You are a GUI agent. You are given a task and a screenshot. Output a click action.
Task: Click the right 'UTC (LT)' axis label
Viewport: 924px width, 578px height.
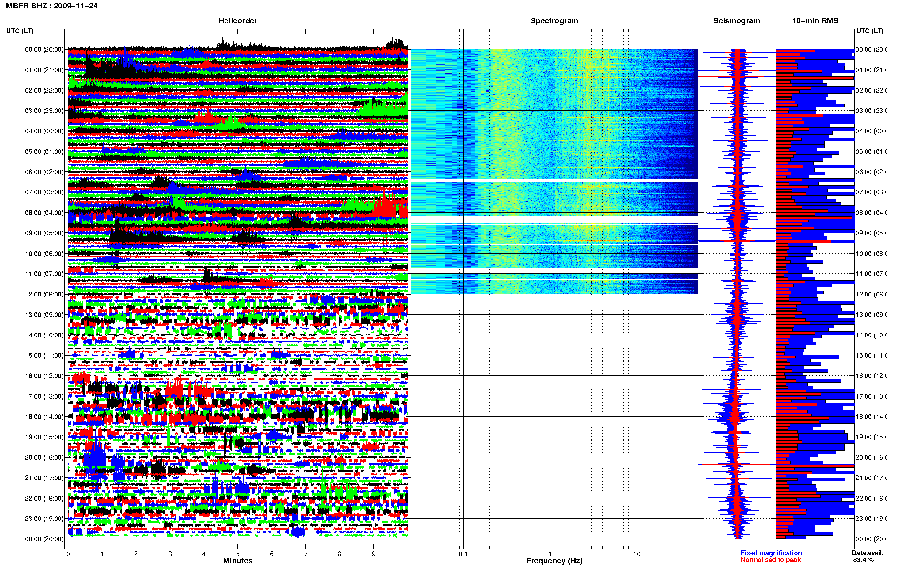point(870,31)
